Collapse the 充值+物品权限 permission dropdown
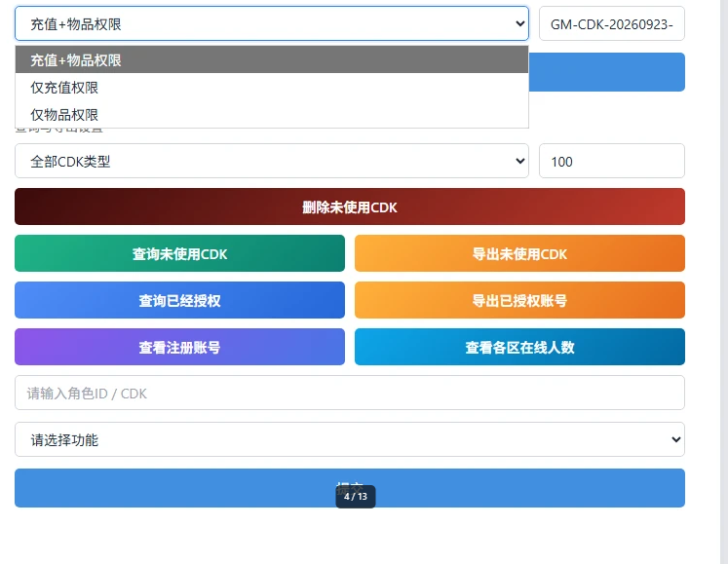 tap(272, 23)
